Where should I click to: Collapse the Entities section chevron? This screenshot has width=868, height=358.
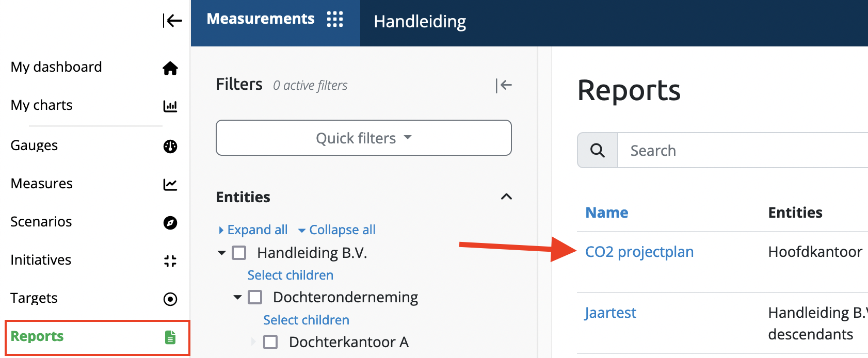point(507,197)
